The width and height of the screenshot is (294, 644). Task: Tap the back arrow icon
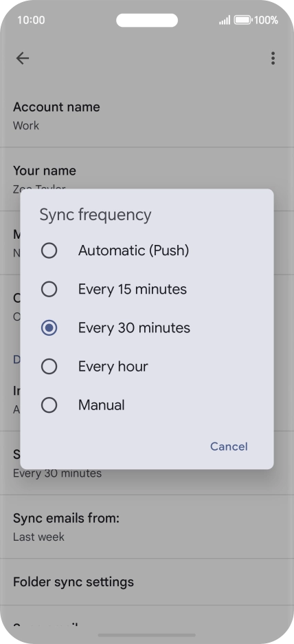pyautogui.click(x=23, y=58)
